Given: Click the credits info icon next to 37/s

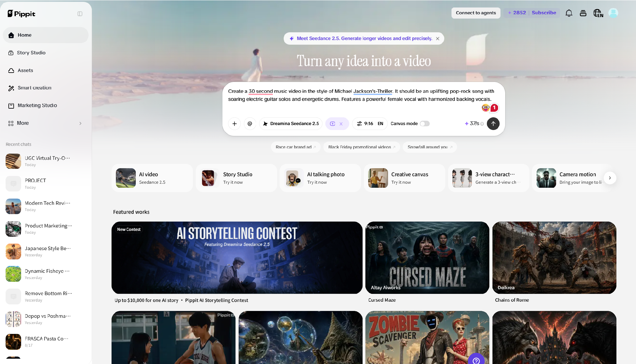Looking at the screenshot, I should pos(482,124).
